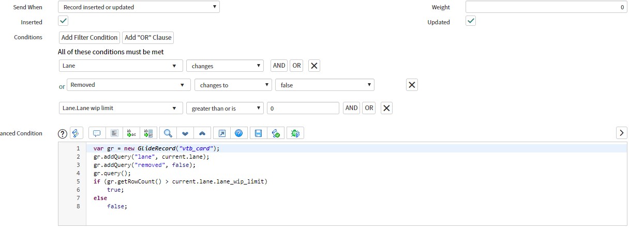This screenshot has height=231, width=644.
Task: Click the floppy disk save icon
Action: [x=258, y=133]
